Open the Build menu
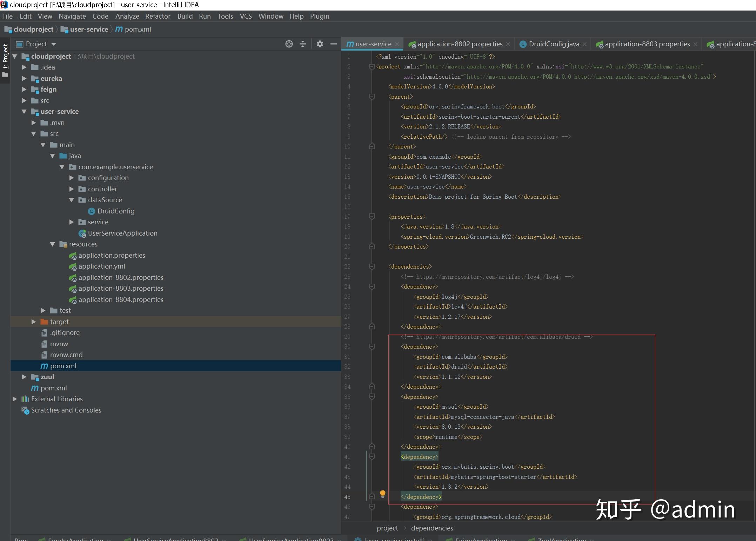 pyautogui.click(x=185, y=16)
